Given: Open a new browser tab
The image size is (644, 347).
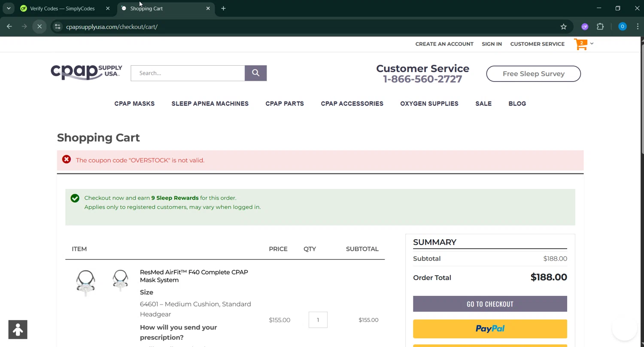Looking at the screenshot, I should pyautogui.click(x=223, y=8).
